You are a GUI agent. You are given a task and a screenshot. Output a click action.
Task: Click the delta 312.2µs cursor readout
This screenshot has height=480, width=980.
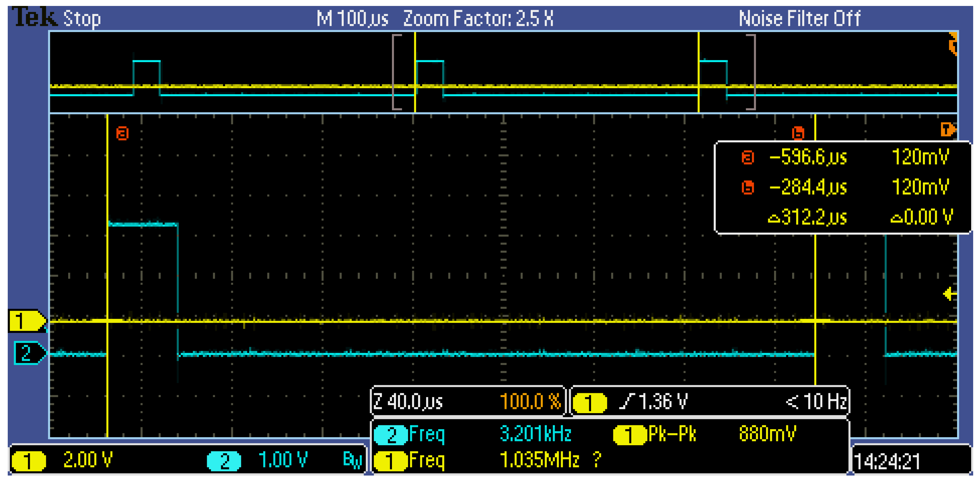click(807, 217)
